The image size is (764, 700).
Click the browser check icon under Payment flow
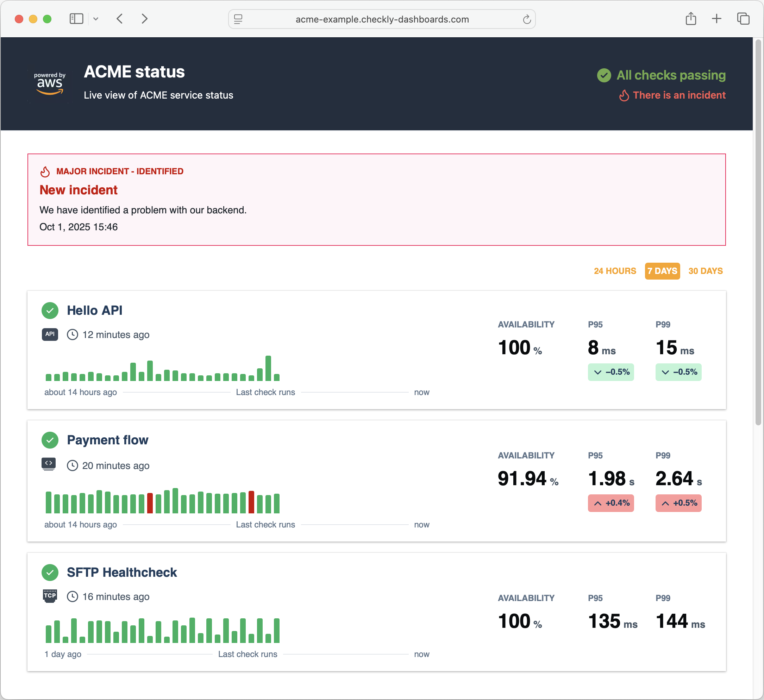tap(49, 464)
